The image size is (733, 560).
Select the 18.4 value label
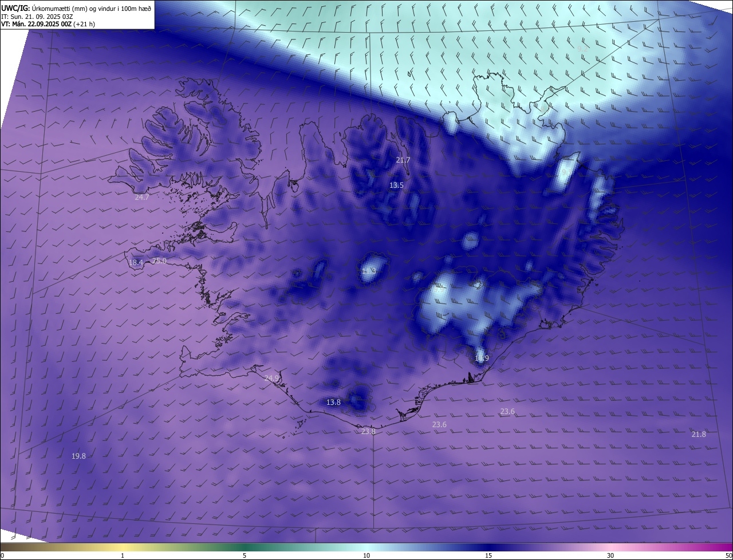pyautogui.click(x=136, y=262)
